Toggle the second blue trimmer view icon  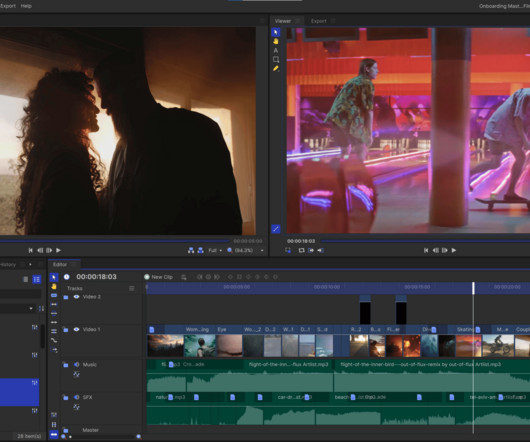coord(200,250)
